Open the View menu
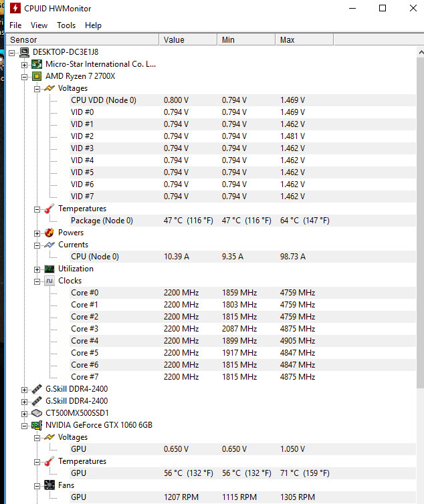Viewport: 424px width, 504px height. (39, 25)
